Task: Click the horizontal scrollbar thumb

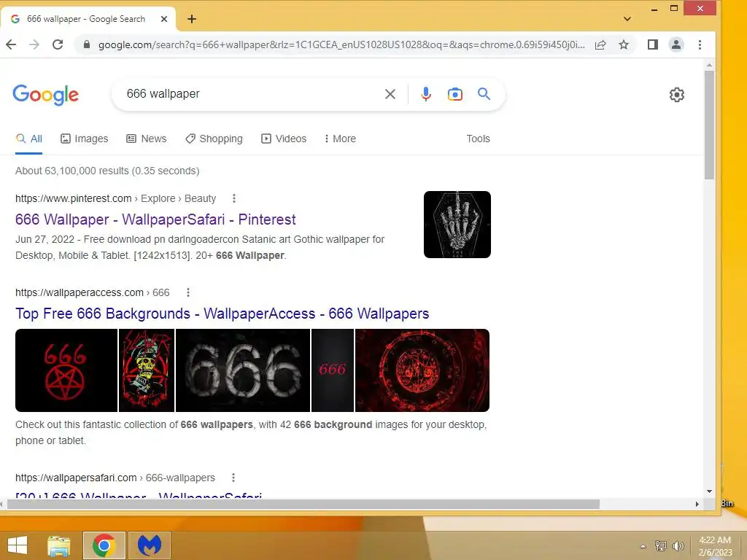Action: click(303, 504)
